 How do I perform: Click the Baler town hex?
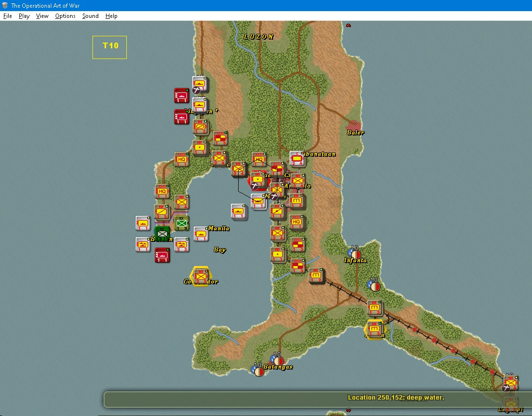[354, 125]
